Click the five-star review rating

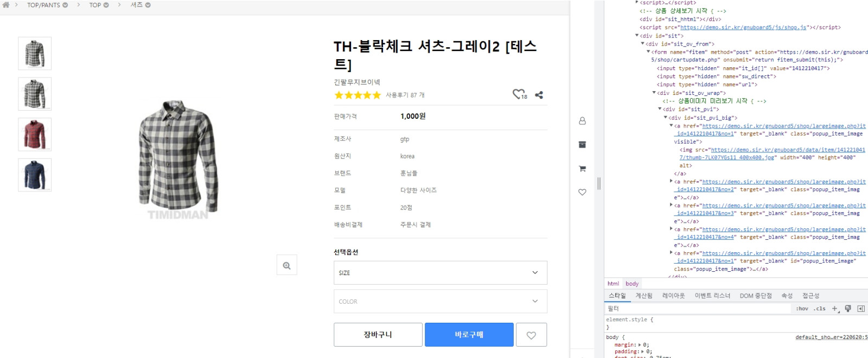pyautogui.click(x=358, y=95)
